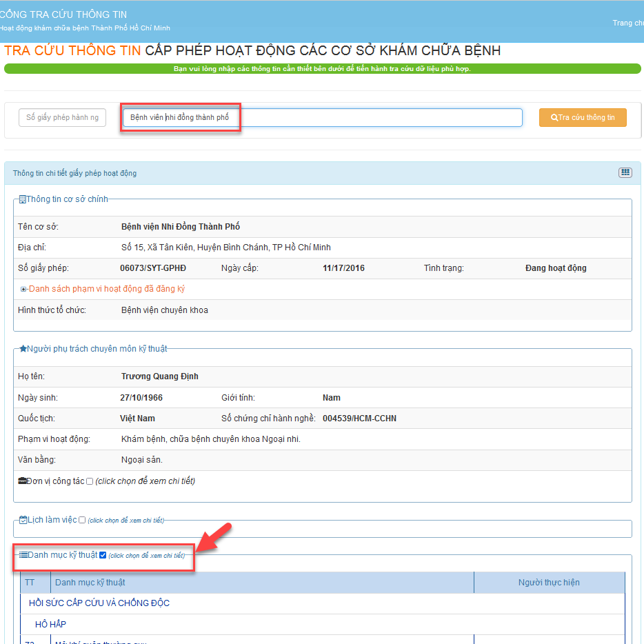Screen dimensions: 644x644
Task: Click the CỔNG TRA CỨU THÔNG TIN site title
Action: tap(63, 14)
